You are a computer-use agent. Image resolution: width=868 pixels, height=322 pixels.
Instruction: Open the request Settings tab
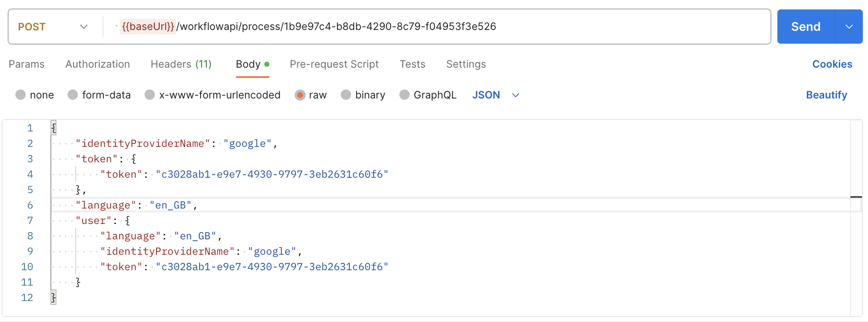[466, 64]
